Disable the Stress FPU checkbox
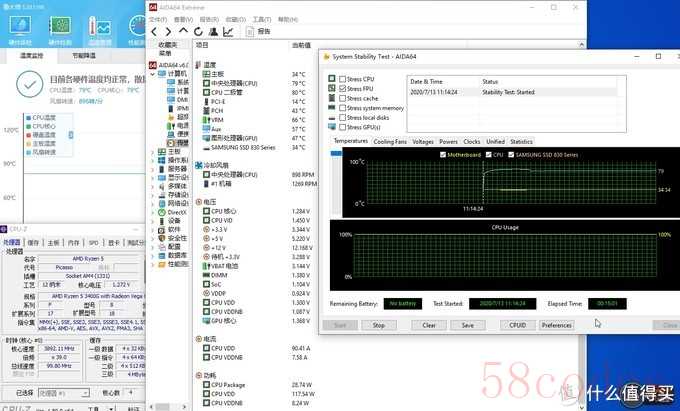This screenshot has height=411, width=680. pos(343,88)
